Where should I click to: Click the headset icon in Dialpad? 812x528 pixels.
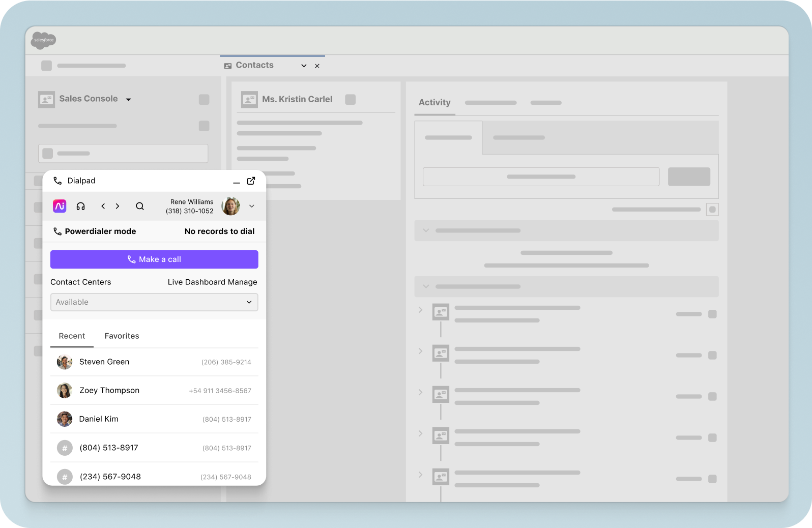pyautogui.click(x=80, y=206)
